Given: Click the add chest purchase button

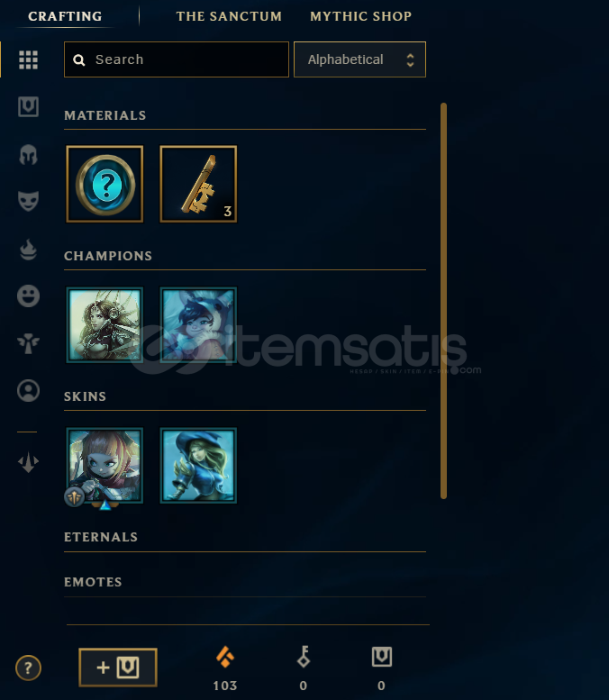Looking at the screenshot, I should tap(118, 668).
